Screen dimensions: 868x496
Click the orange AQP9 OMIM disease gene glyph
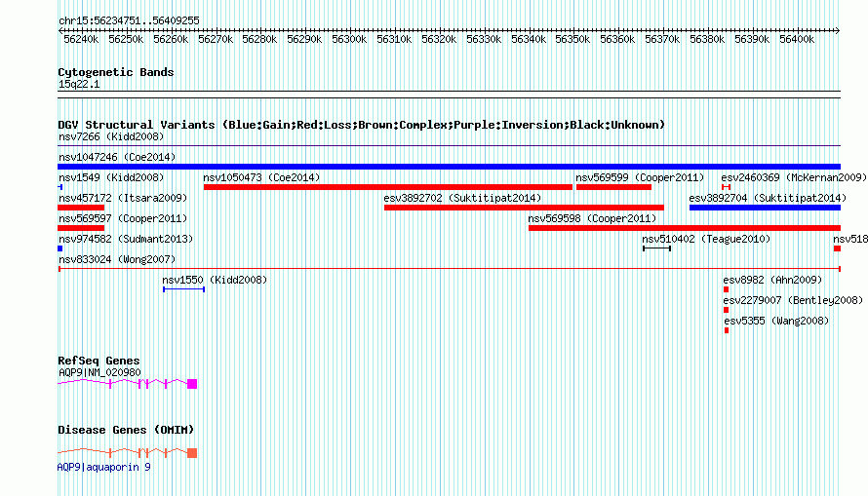[128, 452]
